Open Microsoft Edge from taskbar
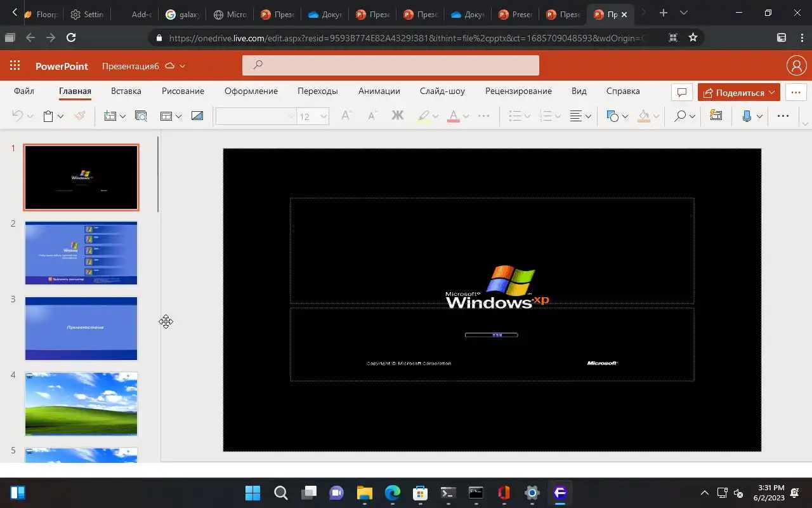This screenshot has width=812, height=508. coord(393,493)
